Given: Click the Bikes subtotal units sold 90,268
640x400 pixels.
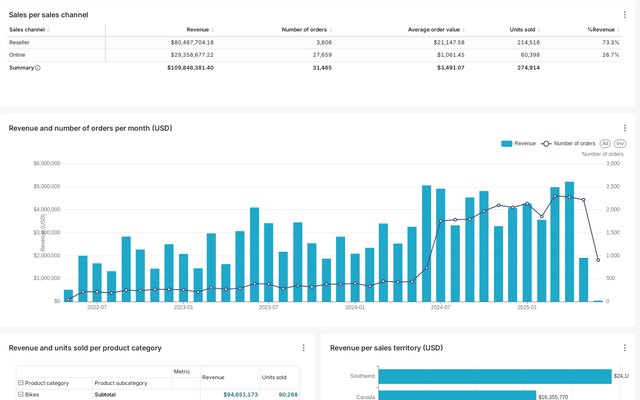Looking at the screenshot, I should (x=288, y=395).
